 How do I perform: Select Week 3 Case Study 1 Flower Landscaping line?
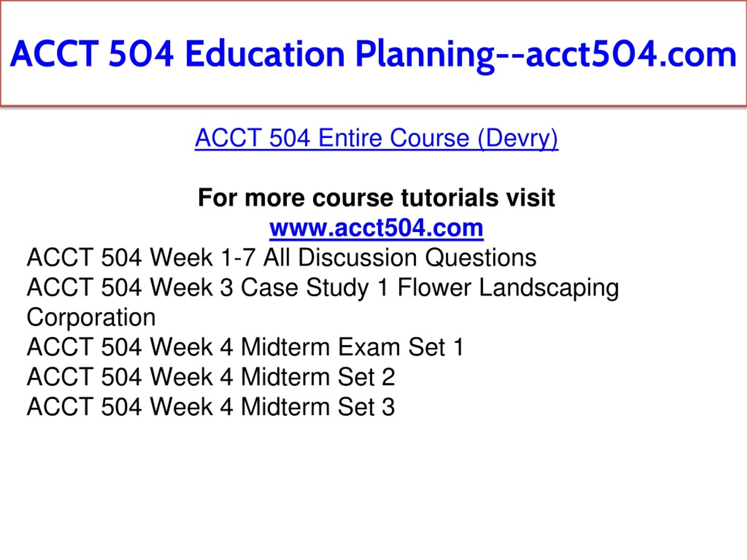[323, 288]
